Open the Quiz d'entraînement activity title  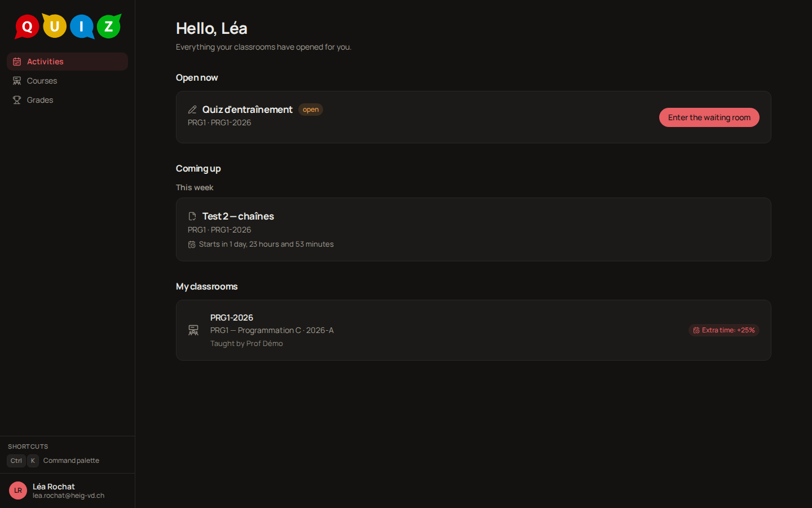pos(248,110)
